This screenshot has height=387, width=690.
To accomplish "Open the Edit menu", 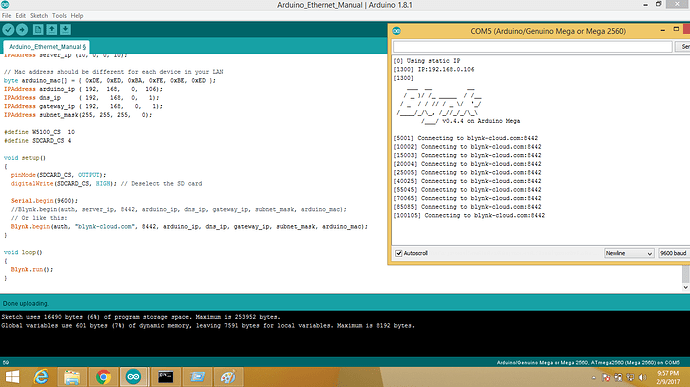I will pos(21,15).
